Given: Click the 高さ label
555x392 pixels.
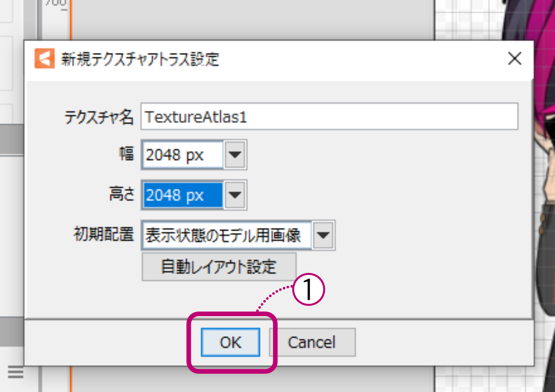Looking at the screenshot, I should point(121,195).
